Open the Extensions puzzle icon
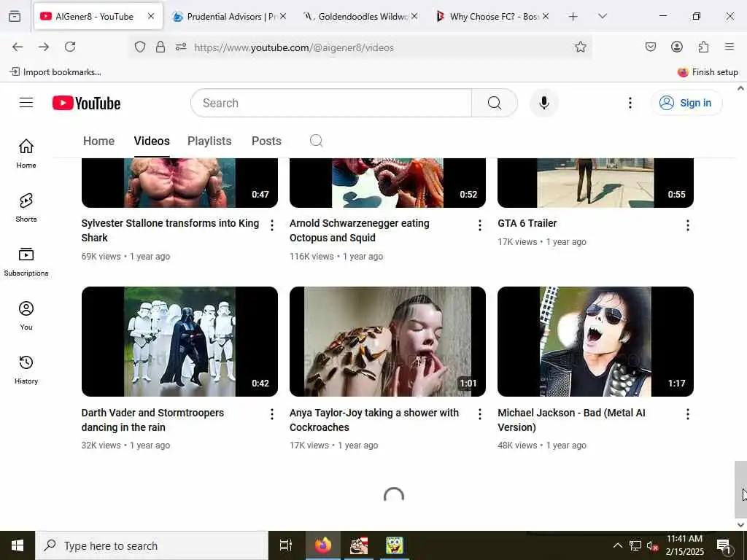747x560 pixels. click(703, 47)
